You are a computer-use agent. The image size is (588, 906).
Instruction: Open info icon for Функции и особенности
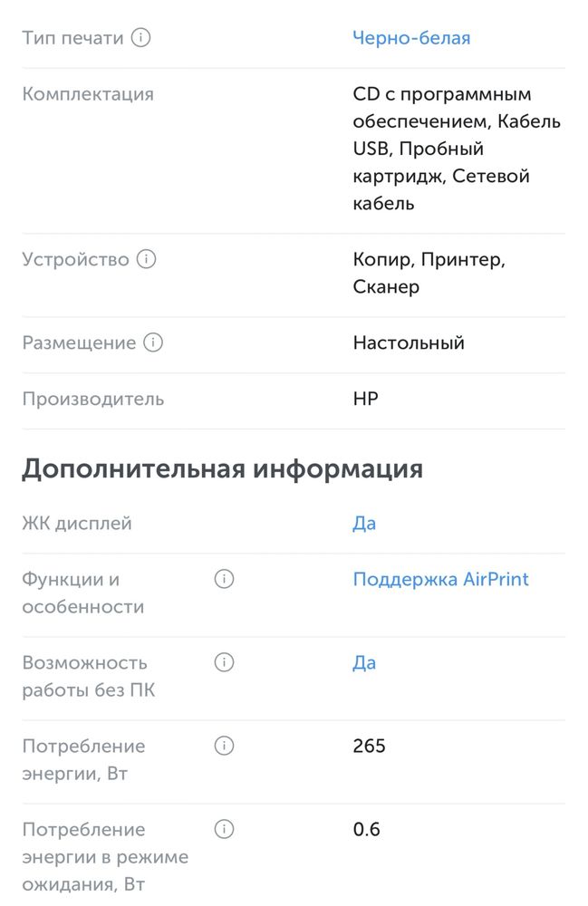224,578
